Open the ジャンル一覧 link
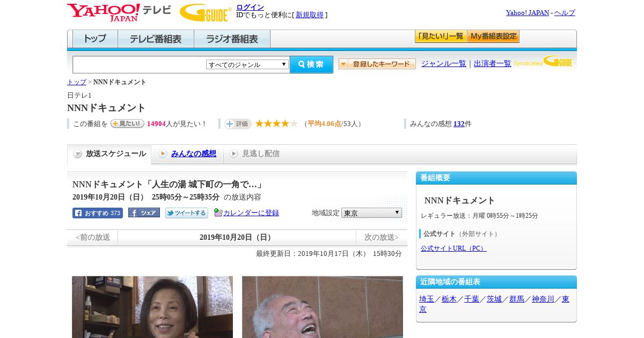Viewport: 644px width, 338px height. (x=444, y=64)
